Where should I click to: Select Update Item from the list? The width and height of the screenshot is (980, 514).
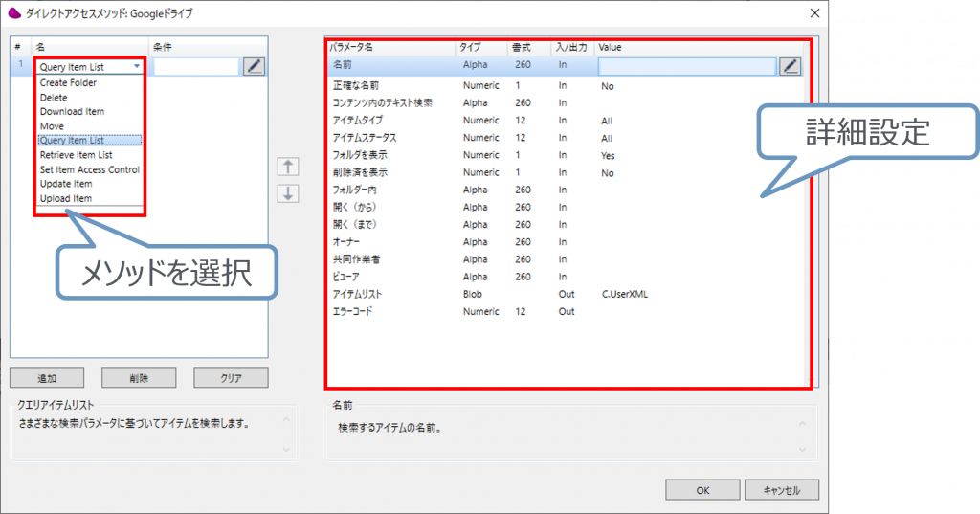[66, 184]
